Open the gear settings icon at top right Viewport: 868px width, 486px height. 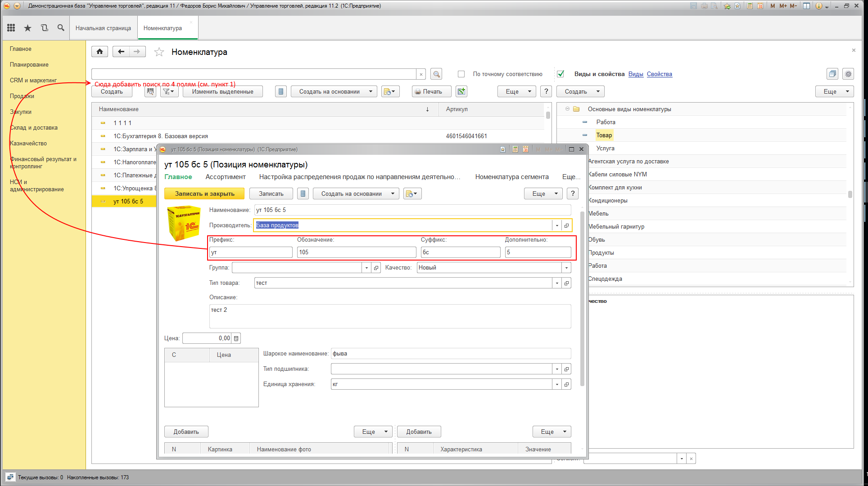[848, 74]
